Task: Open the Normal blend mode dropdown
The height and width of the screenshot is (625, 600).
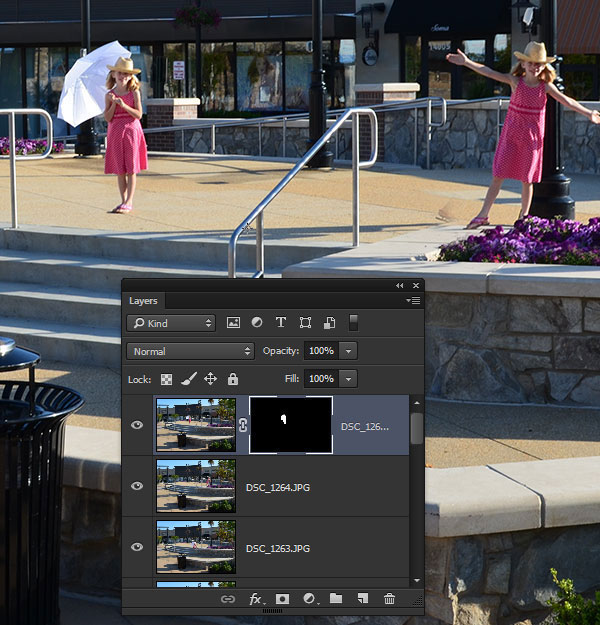Action: (191, 351)
